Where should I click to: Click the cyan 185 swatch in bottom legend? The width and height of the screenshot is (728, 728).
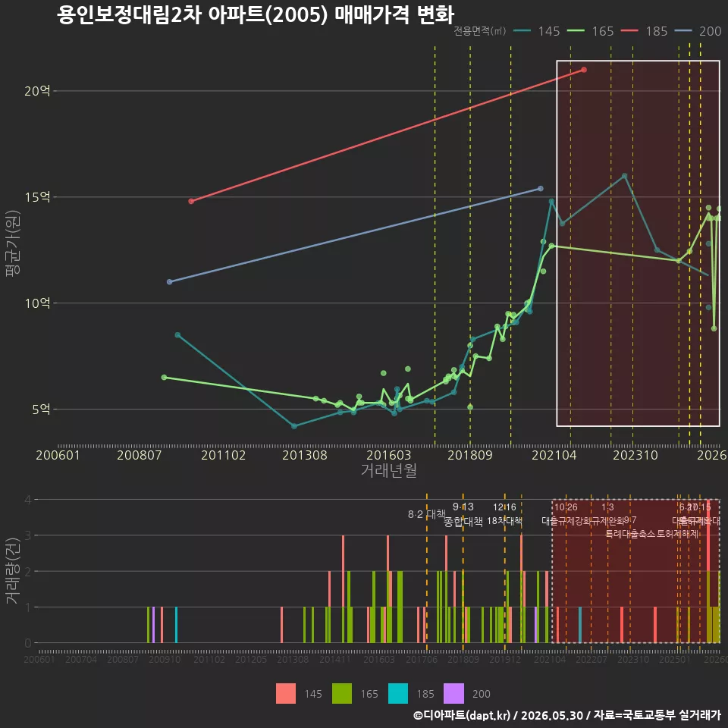(x=398, y=694)
